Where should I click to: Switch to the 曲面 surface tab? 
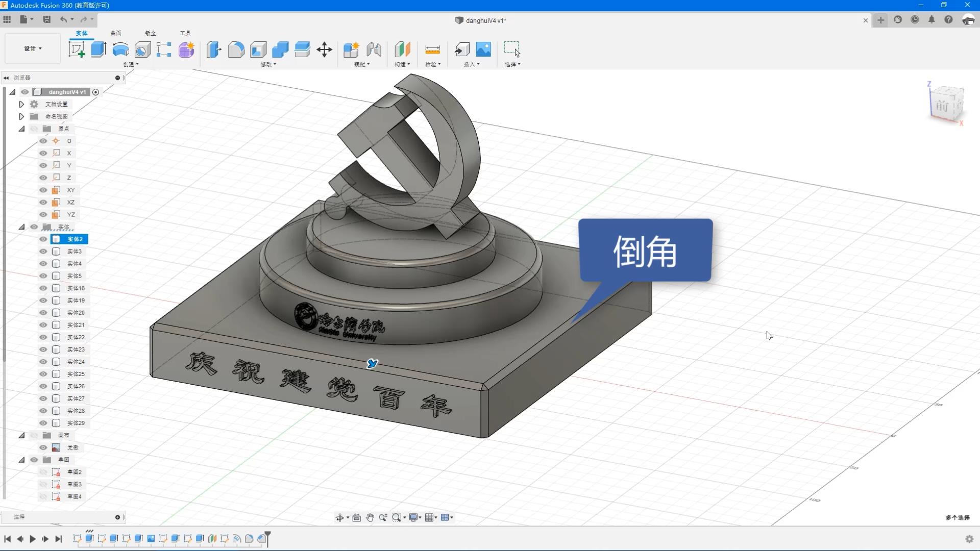(x=116, y=33)
